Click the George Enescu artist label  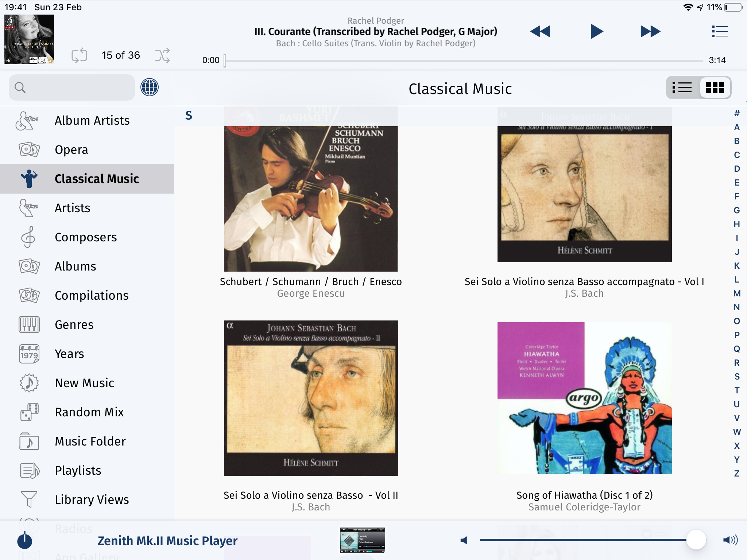[x=311, y=293]
